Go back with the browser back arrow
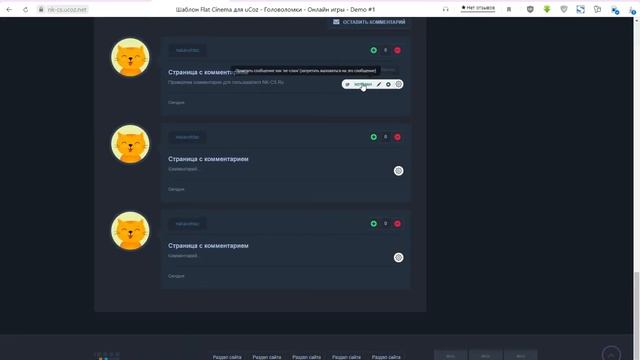 click(9, 9)
